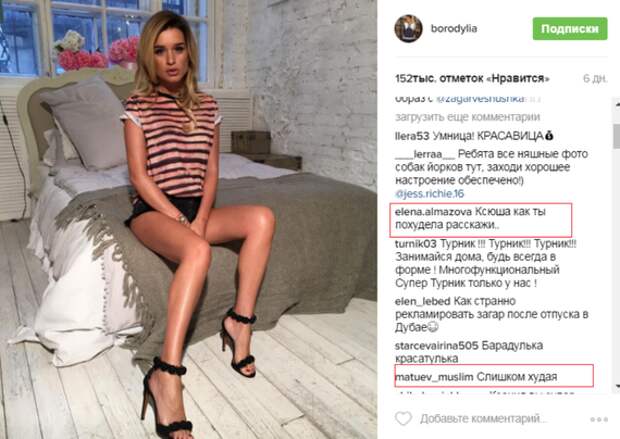Screen dimensions: 620x439
Task: Open the @jess.richie.16 mention link
Action: coord(429,194)
